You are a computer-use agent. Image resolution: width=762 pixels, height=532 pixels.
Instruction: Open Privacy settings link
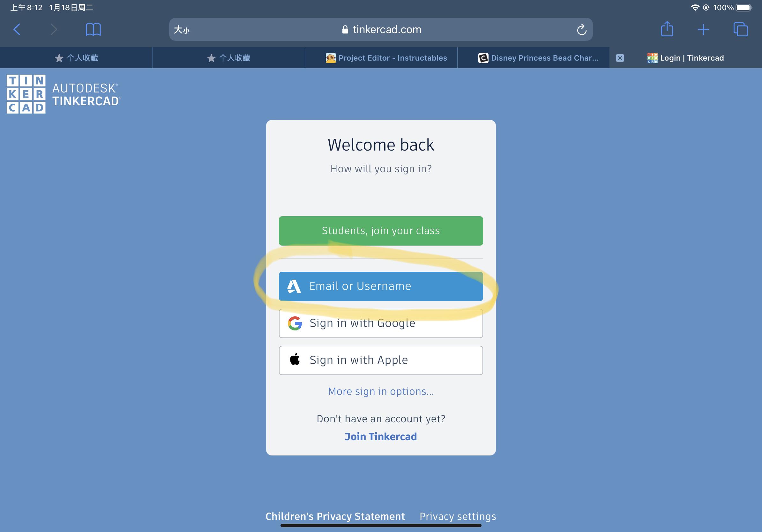click(458, 516)
